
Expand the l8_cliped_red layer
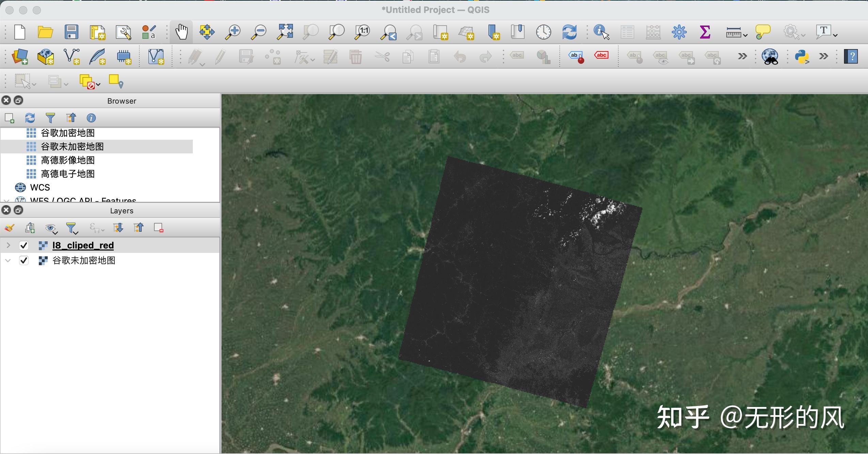[8, 245]
